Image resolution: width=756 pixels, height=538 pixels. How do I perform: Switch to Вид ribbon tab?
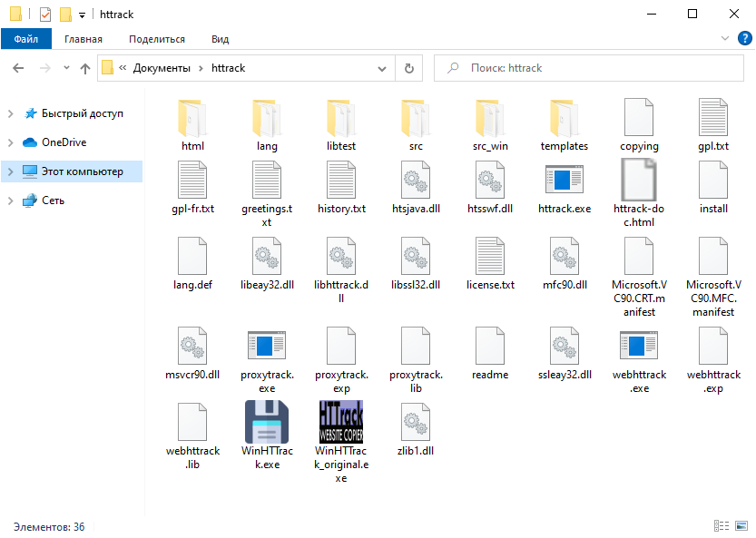[x=220, y=39]
